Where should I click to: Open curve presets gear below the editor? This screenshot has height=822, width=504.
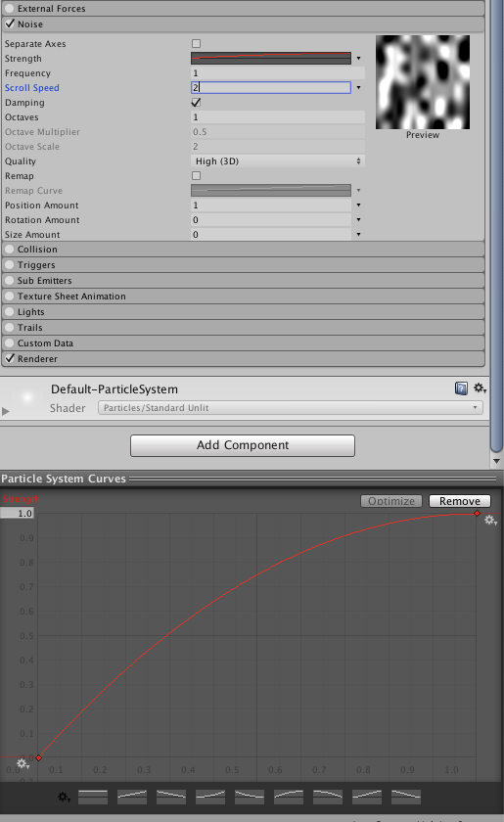pos(65,798)
